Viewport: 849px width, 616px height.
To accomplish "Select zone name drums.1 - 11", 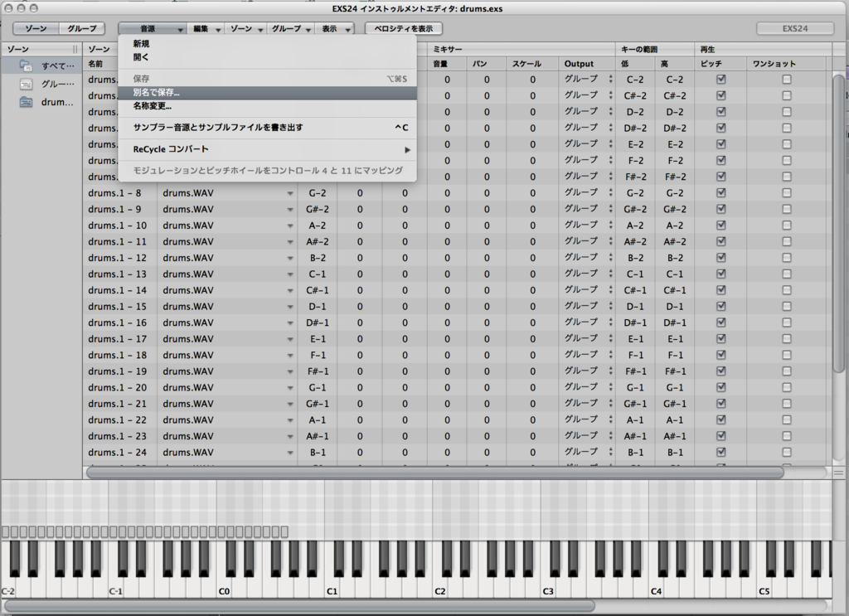I will 118,241.
